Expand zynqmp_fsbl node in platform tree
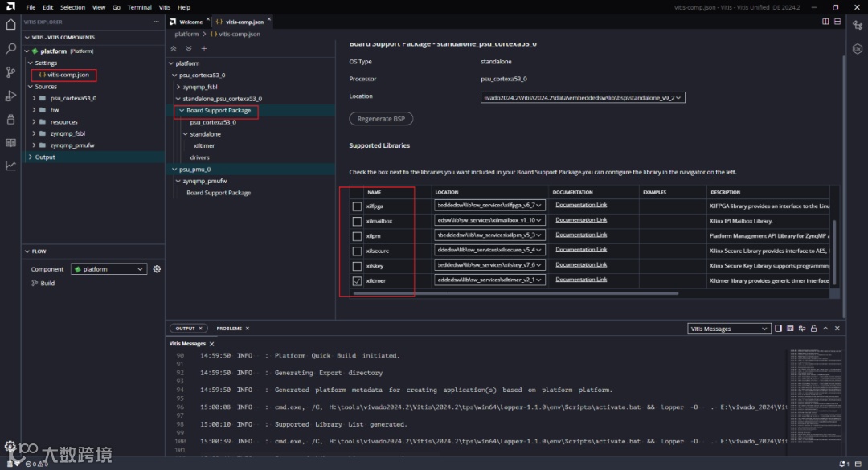This screenshot has height=470, width=868. coord(178,87)
